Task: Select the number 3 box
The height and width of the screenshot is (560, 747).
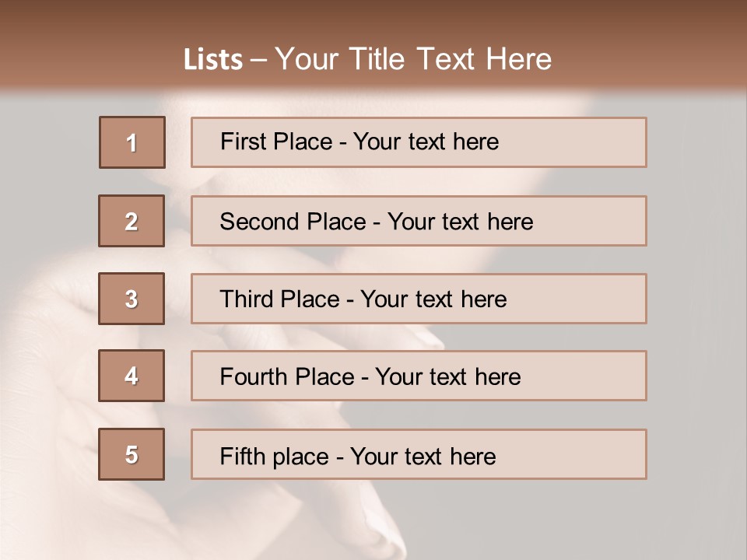Action: (132, 299)
